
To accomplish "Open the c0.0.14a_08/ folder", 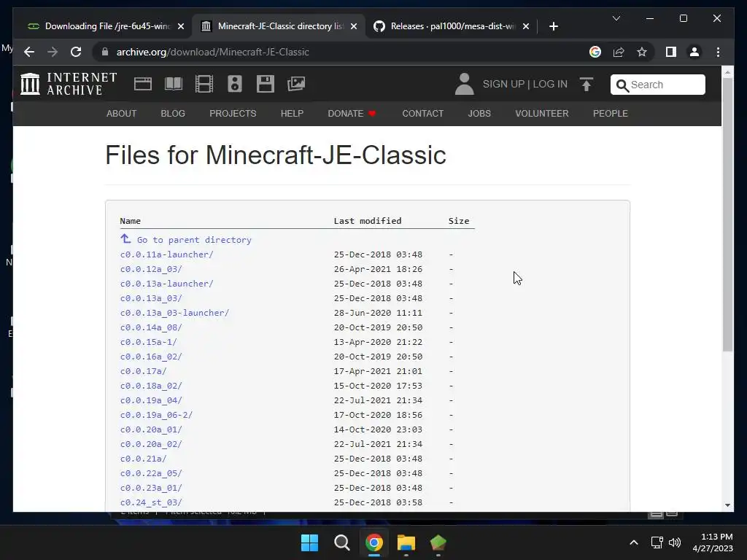I will tap(151, 327).
